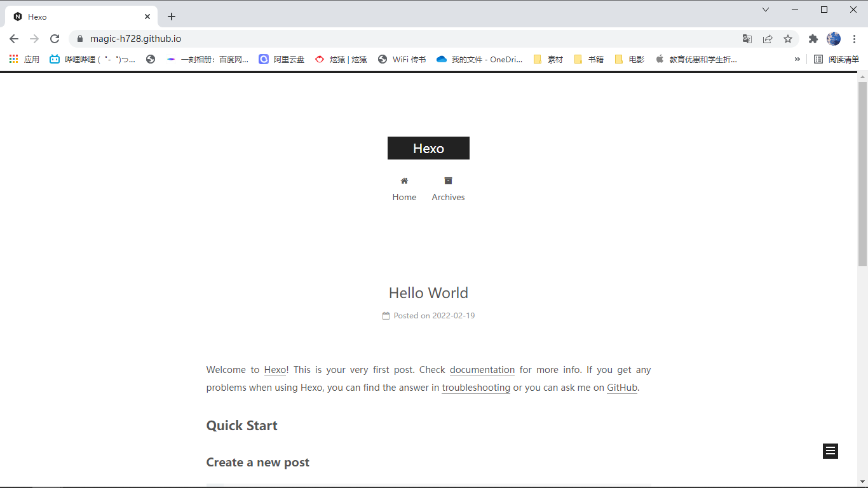Click the globe bookmark after 哔哩哔哩

(151, 59)
